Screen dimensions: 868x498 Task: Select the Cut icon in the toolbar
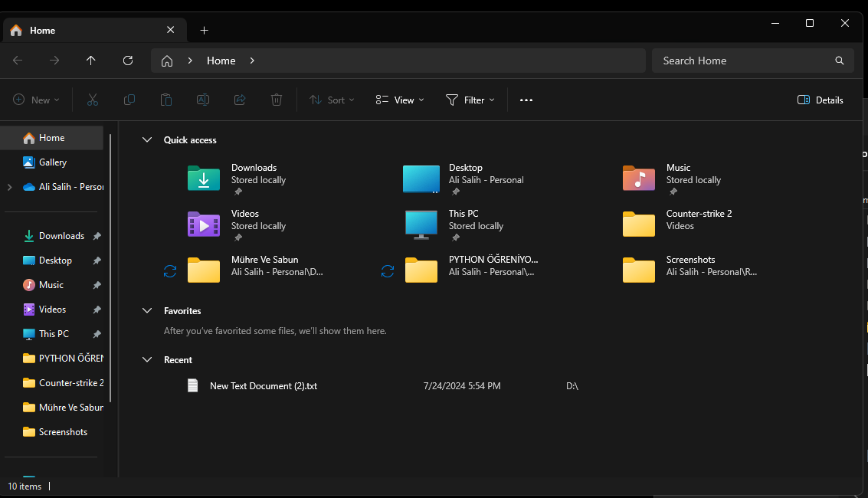tap(92, 100)
